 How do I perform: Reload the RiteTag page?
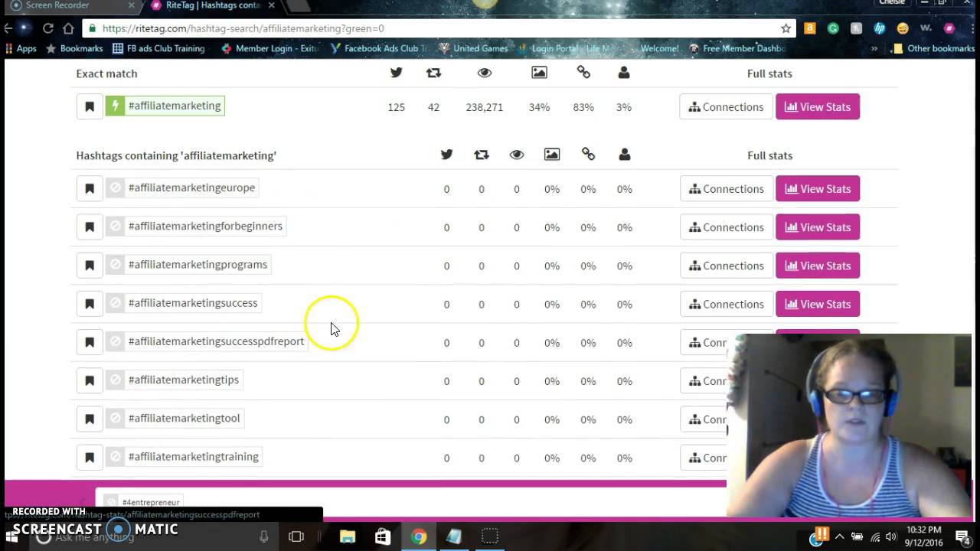47,28
